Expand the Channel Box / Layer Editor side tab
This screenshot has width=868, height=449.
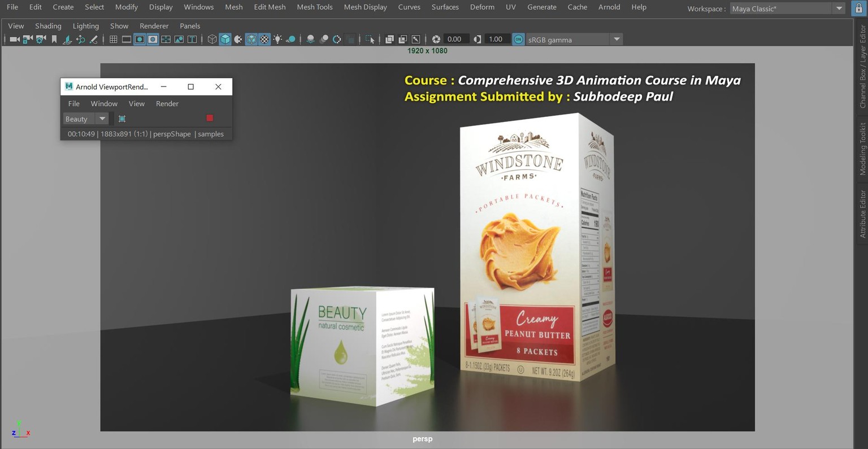(x=862, y=66)
